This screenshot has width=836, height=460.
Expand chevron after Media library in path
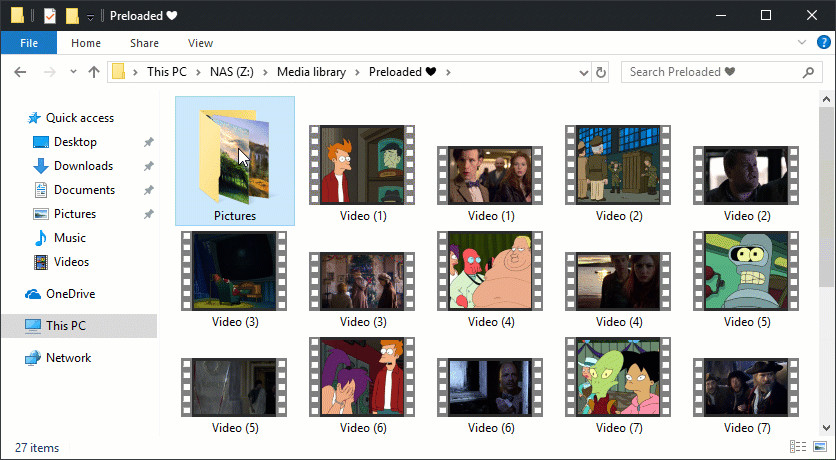coord(357,72)
